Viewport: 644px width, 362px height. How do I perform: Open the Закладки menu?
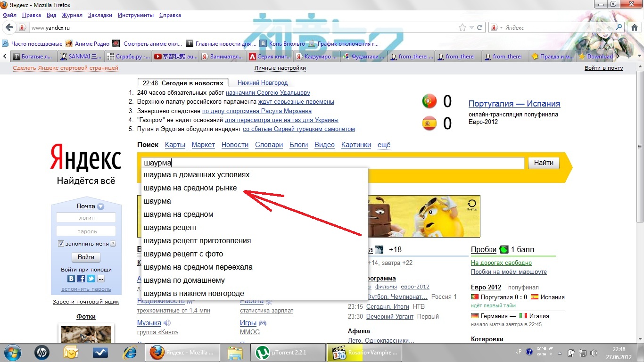100,15
